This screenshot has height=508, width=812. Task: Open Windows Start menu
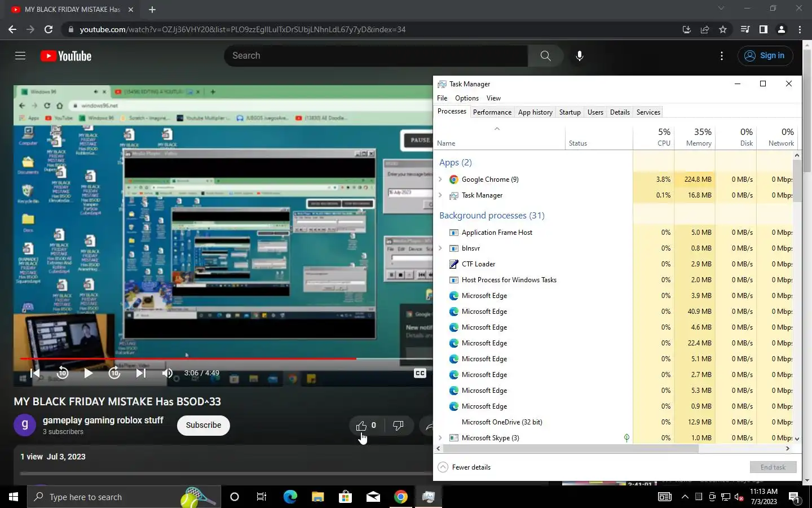tap(14, 497)
